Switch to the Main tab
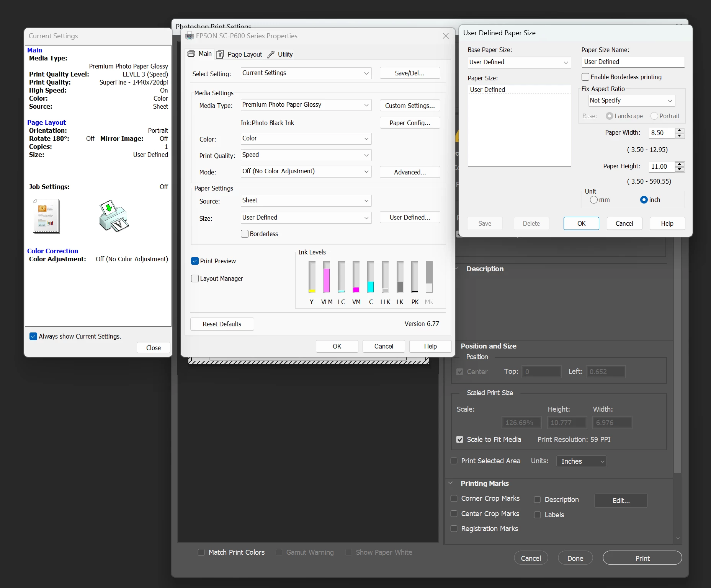Screen dimensions: 711x588 [x=199, y=54]
